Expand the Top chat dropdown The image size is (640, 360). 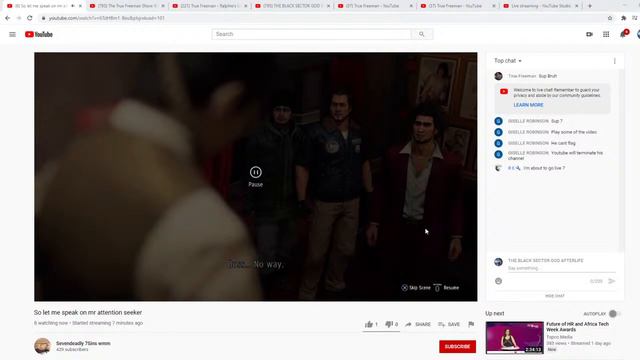[508, 61]
